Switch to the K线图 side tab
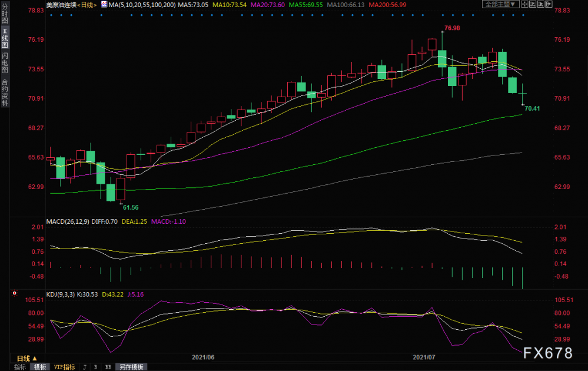This screenshot has width=588, height=371. 5,38
